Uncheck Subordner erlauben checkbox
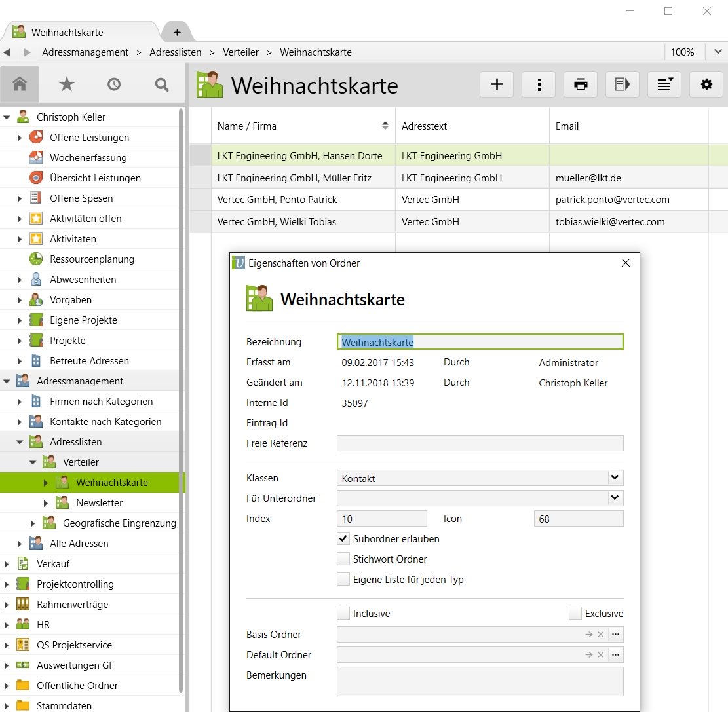This screenshot has width=728, height=712. [x=343, y=539]
